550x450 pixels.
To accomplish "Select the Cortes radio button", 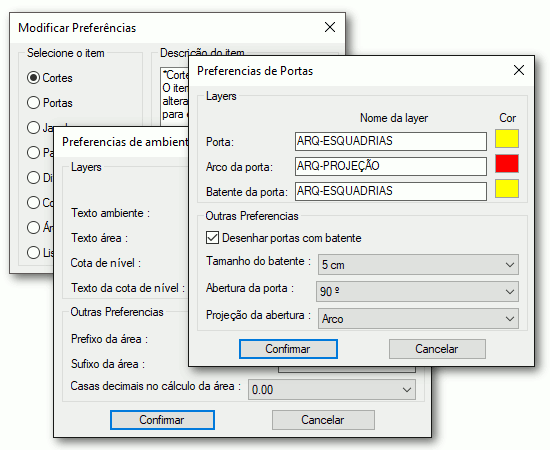I will pyautogui.click(x=33, y=78).
